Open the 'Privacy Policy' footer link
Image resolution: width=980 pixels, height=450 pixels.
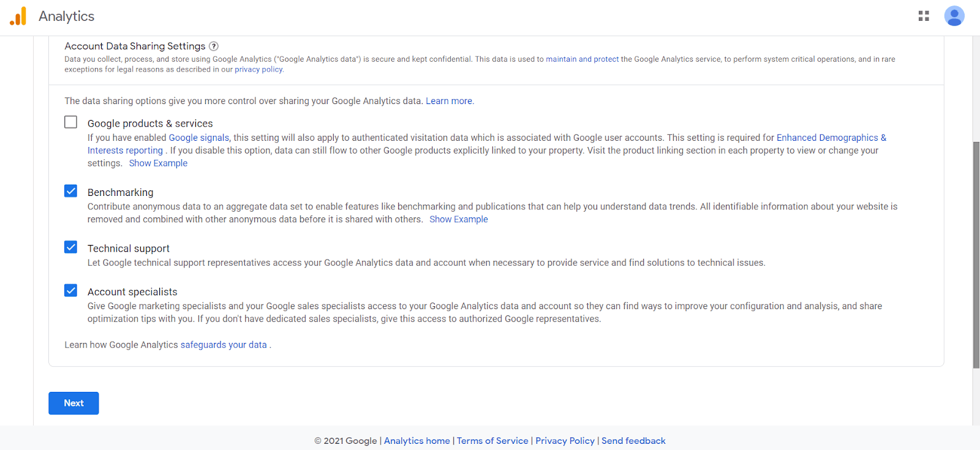565,441
